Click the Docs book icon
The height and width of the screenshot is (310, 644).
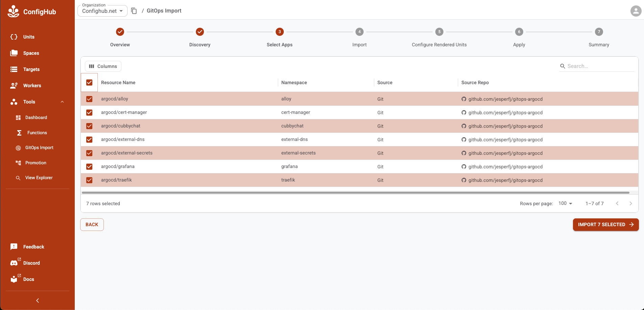(x=14, y=279)
